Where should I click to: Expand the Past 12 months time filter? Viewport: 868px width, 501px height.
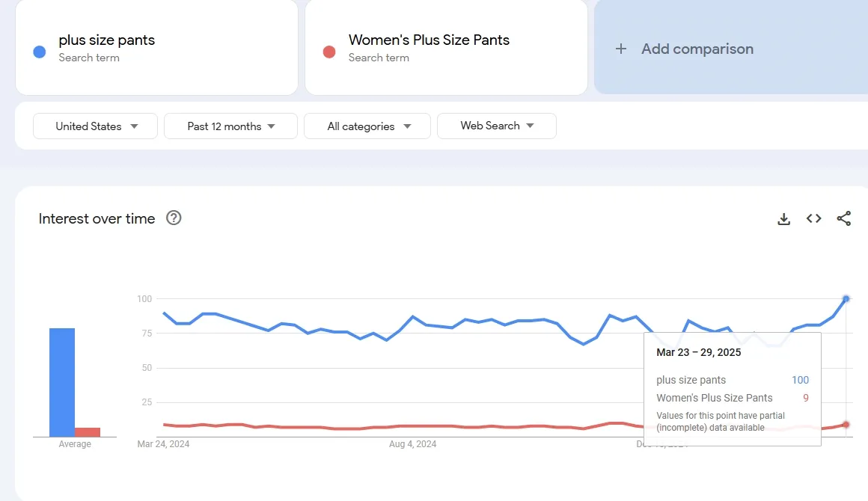[230, 126]
